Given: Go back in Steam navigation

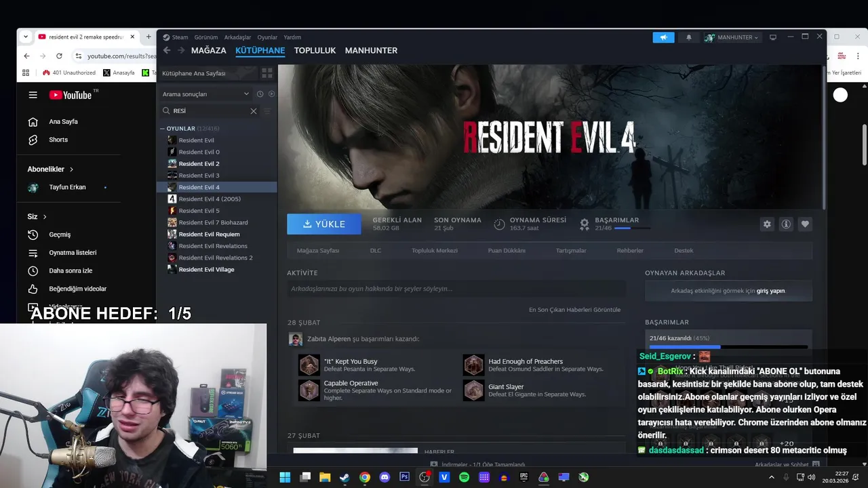Looking at the screenshot, I should click(167, 50).
